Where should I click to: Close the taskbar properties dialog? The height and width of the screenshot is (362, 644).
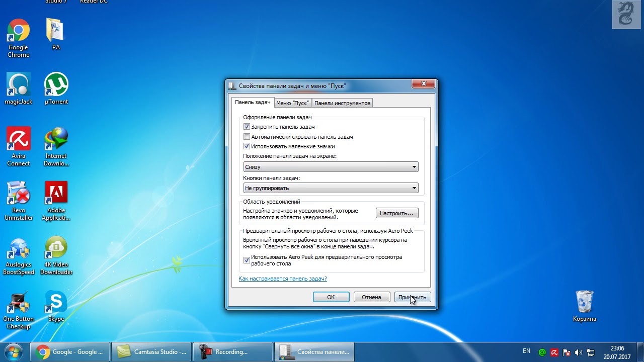423,84
